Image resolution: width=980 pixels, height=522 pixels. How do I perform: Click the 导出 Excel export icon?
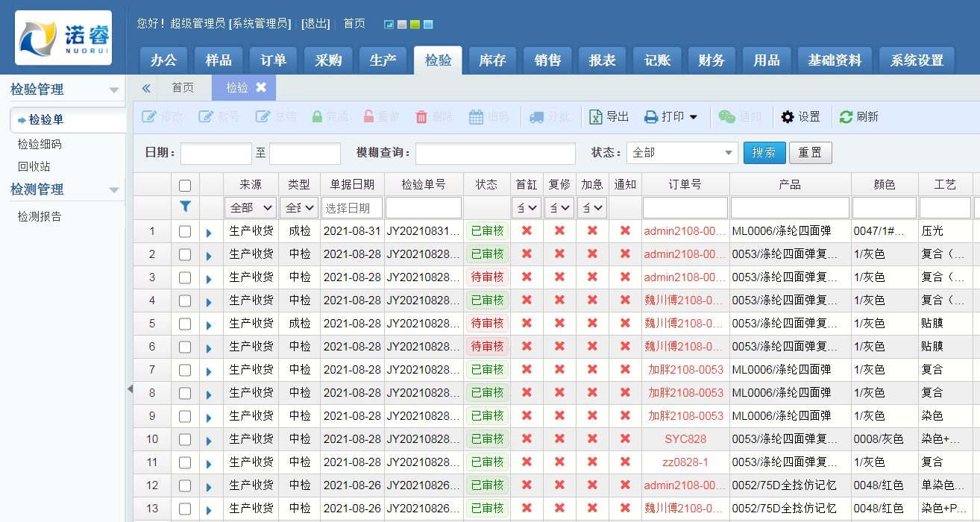click(x=596, y=117)
